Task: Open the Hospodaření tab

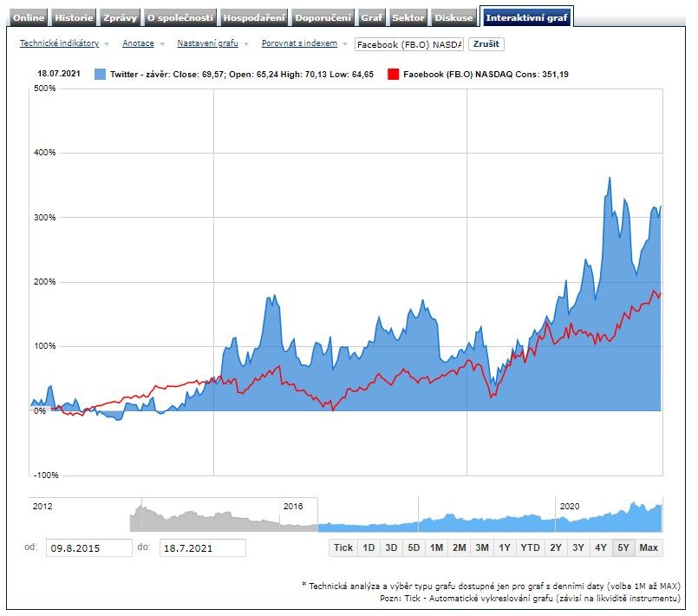Action: 253,17
